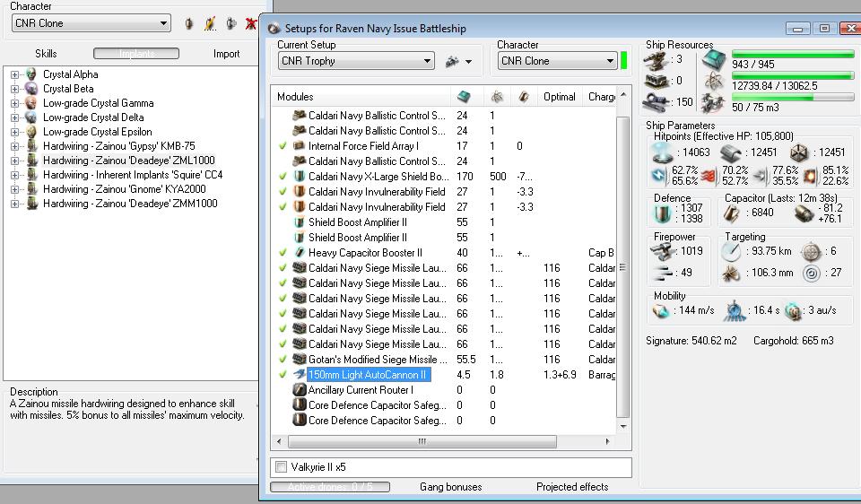Open the Import tab

coord(226,53)
